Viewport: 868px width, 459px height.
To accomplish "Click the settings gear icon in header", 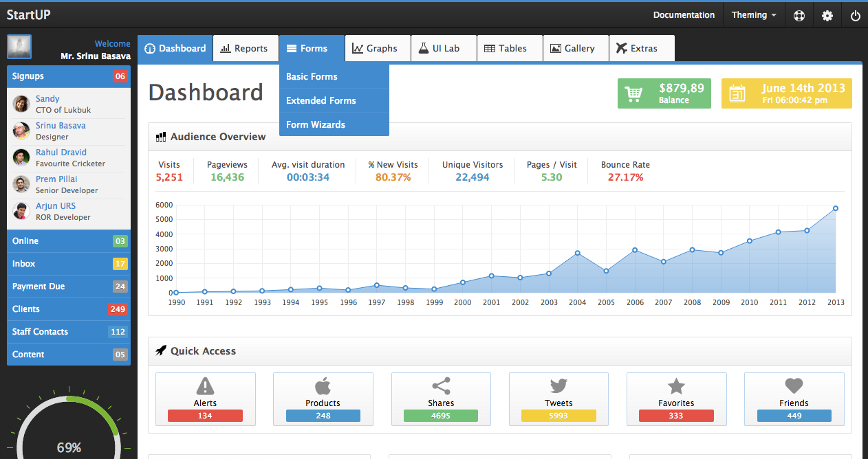I will [x=827, y=15].
